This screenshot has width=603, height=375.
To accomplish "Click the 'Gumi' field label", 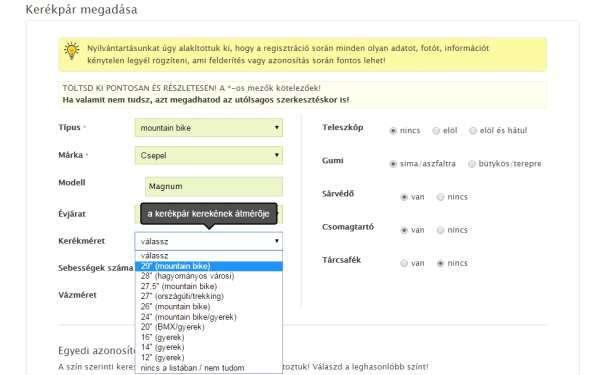I will tap(333, 160).
